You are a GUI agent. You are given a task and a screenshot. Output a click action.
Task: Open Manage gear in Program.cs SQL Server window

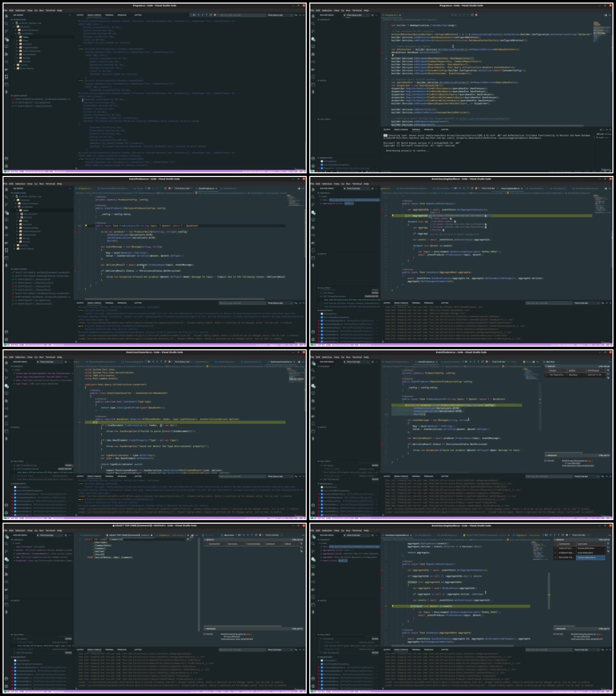point(6,166)
